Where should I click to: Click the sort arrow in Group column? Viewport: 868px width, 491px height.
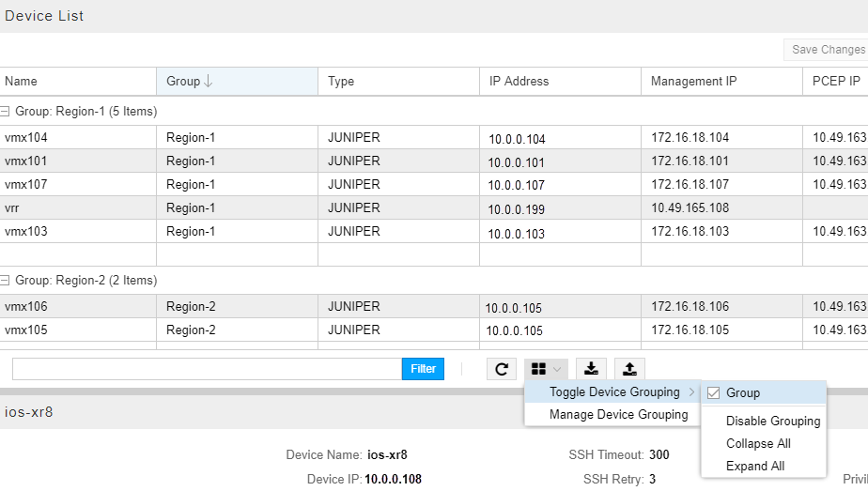tap(209, 82)
